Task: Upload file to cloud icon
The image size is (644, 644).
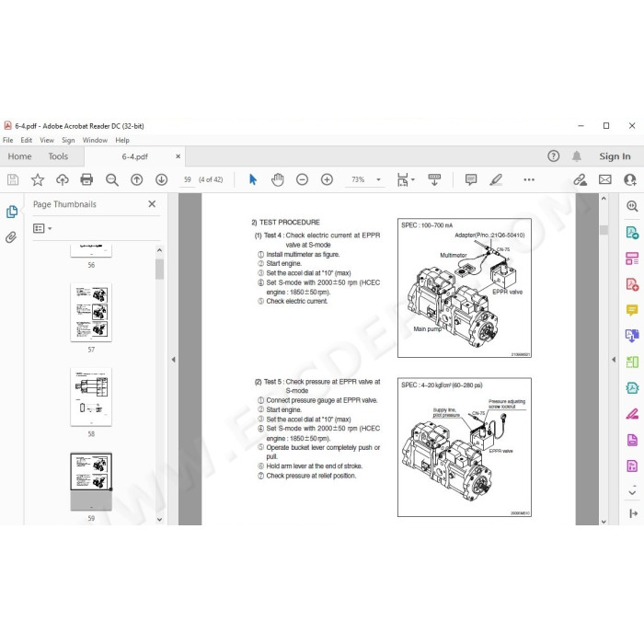Action: click(63, 179)
